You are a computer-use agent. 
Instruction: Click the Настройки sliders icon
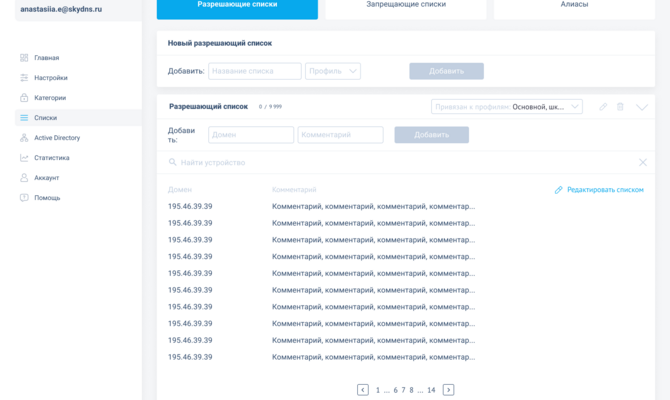tap(24, 78)
